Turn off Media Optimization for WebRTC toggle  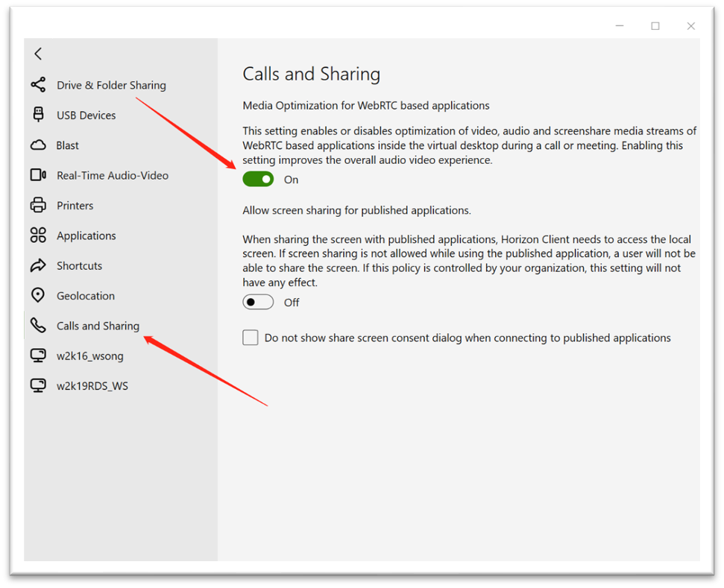(x=258, y=180)
